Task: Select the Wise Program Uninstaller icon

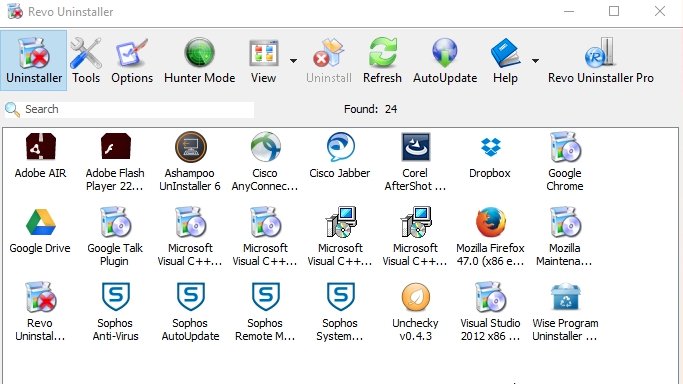Action: point(565,297)
